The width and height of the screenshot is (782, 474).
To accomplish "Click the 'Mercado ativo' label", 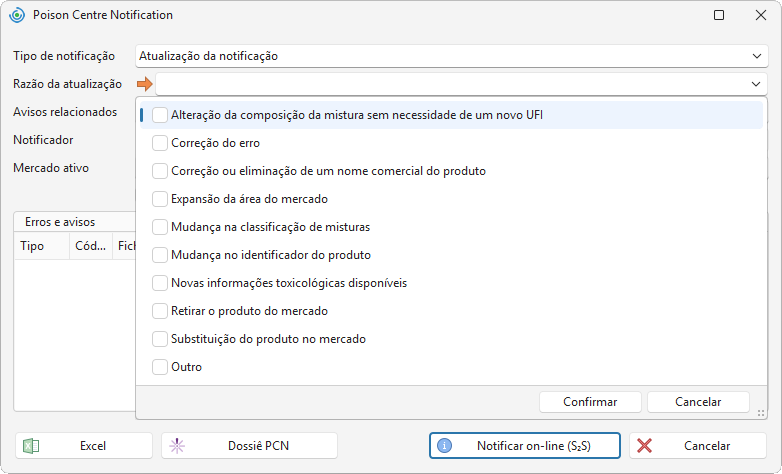I will click(x=51, y=168).
